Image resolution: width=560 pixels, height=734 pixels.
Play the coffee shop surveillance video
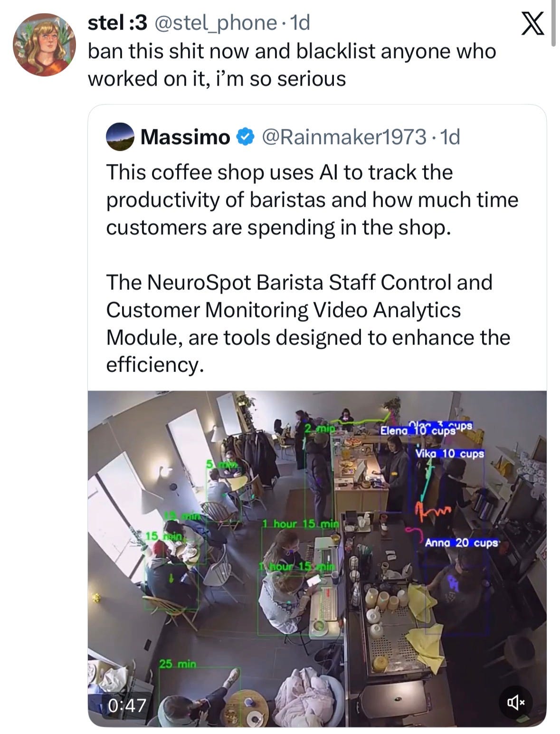click(317, 559)
